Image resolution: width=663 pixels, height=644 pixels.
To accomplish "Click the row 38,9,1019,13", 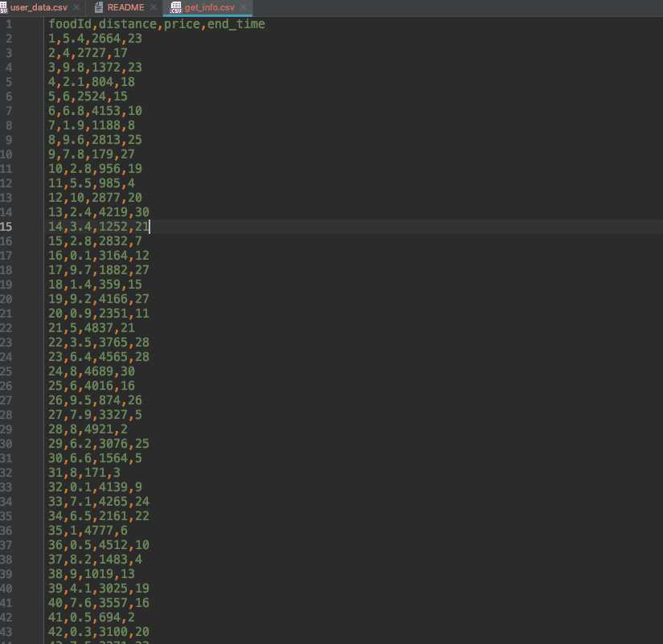I will tap(92, 574).
